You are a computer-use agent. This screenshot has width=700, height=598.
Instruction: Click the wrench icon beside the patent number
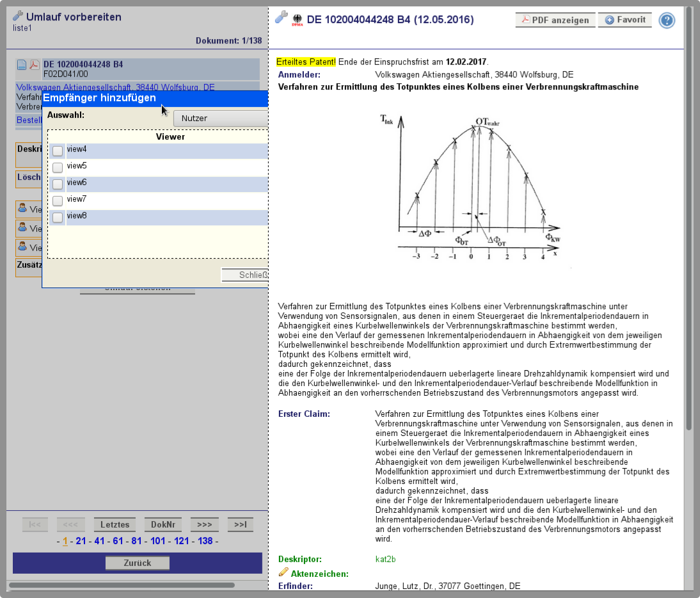(x=281, y=18)
